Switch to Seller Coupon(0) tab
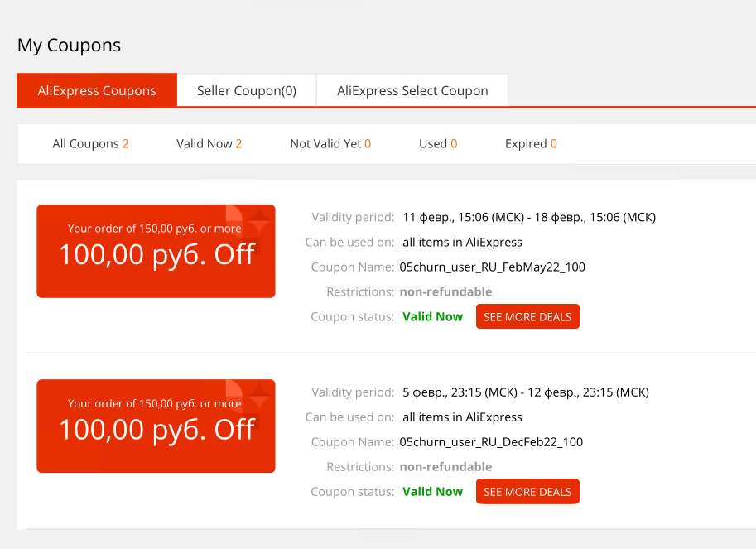The width and height of the screenshot is (756, 549). (247, 90)
